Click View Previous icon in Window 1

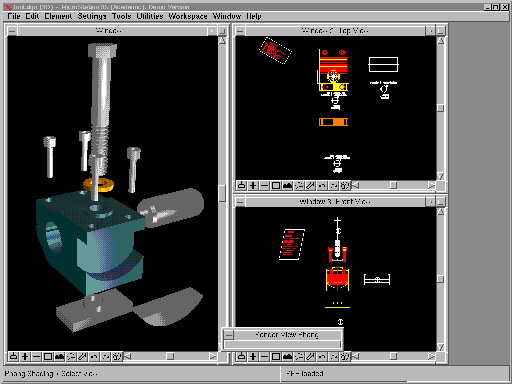tap(94, 356)
